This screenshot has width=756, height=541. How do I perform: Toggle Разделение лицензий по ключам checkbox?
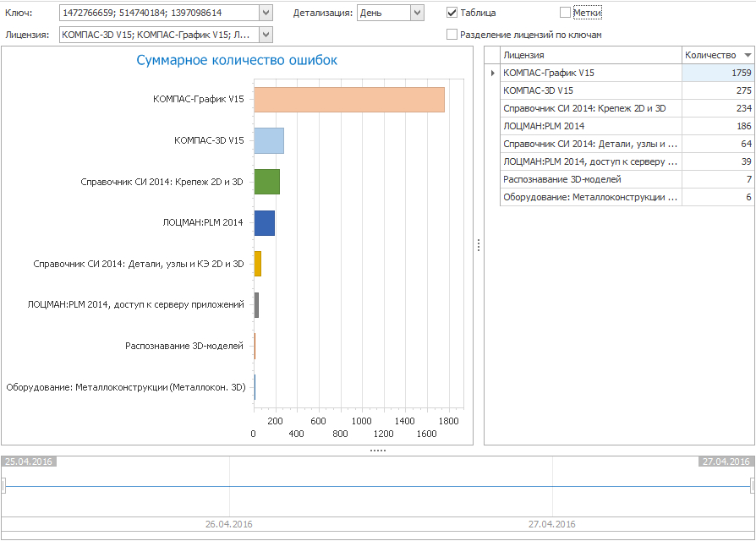click(x=452, y=35)
